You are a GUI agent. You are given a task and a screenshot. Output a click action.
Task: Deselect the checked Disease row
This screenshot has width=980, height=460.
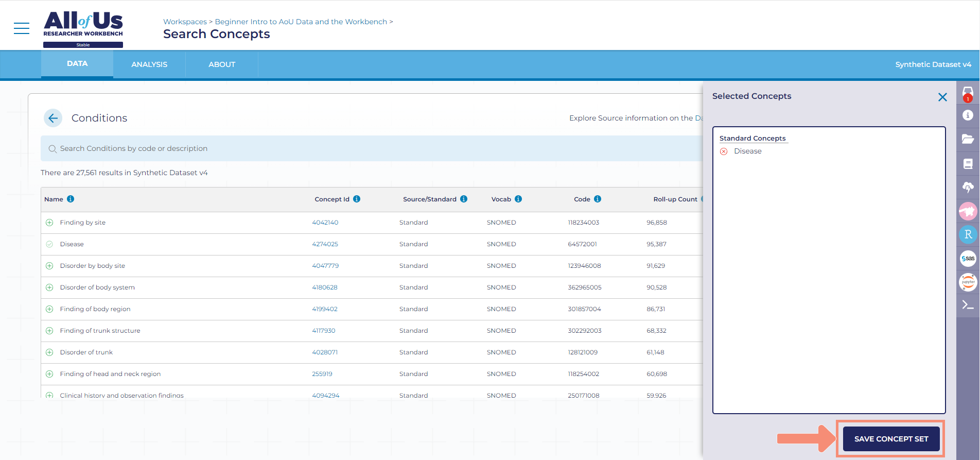[49, 244]
